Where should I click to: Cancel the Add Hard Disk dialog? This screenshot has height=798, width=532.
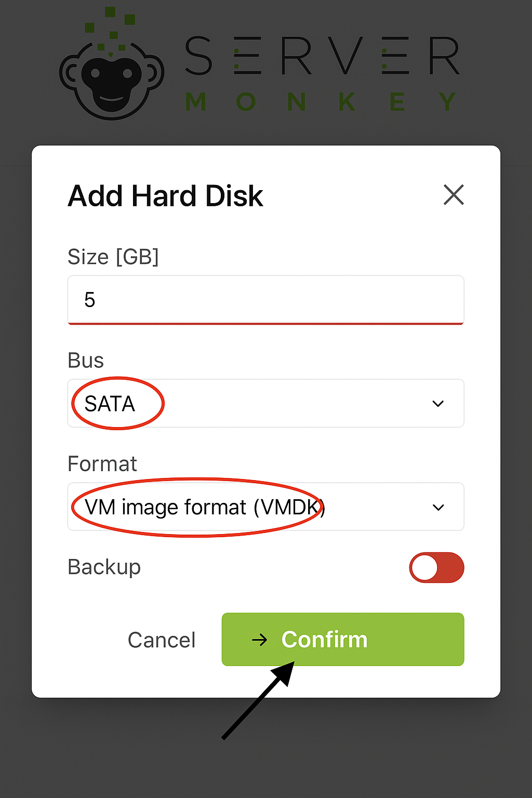pos(162,640)
